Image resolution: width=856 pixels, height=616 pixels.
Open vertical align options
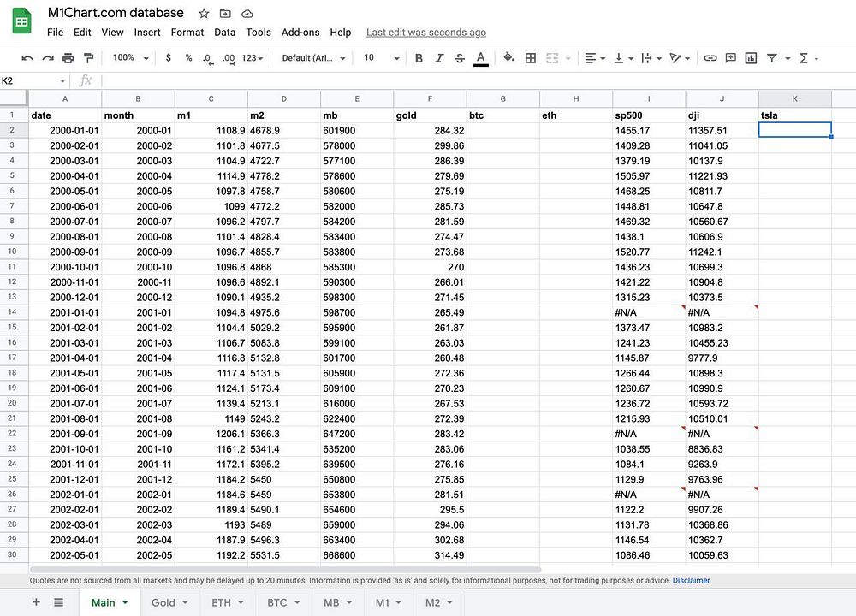pos(623,58)
